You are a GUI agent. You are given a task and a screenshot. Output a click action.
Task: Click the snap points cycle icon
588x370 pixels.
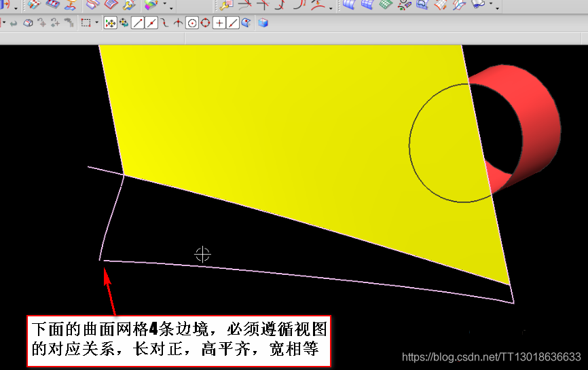click(124, 23)
